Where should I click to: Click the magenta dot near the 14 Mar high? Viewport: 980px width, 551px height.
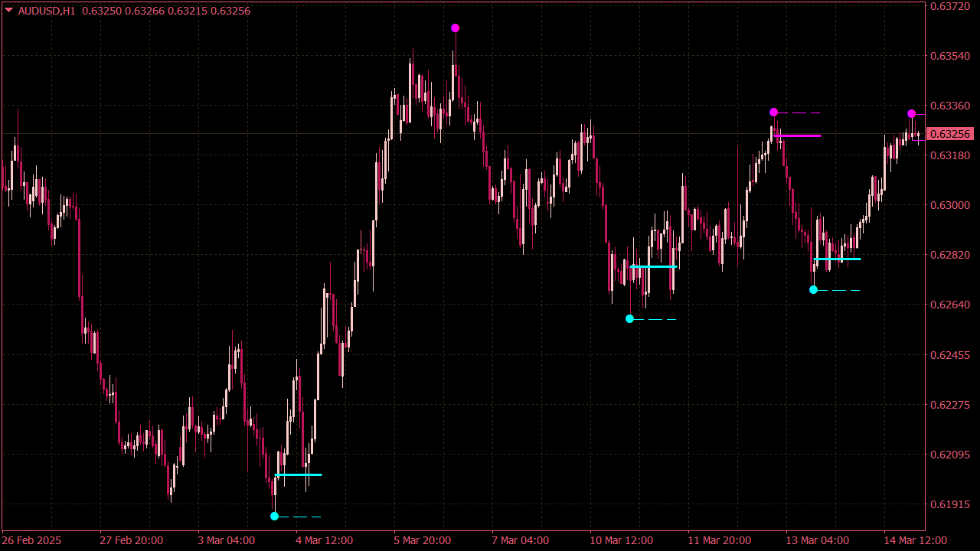(x=911, y=114)
